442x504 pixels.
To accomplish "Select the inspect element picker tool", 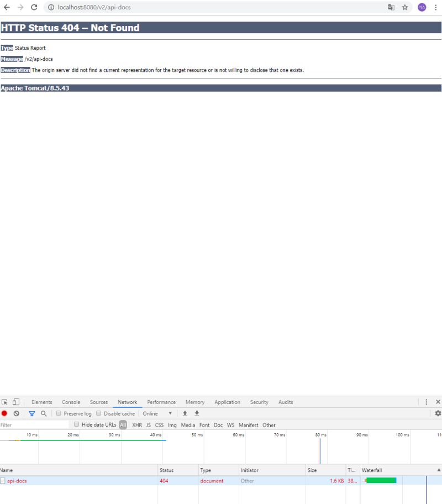I will click(6, 402).
